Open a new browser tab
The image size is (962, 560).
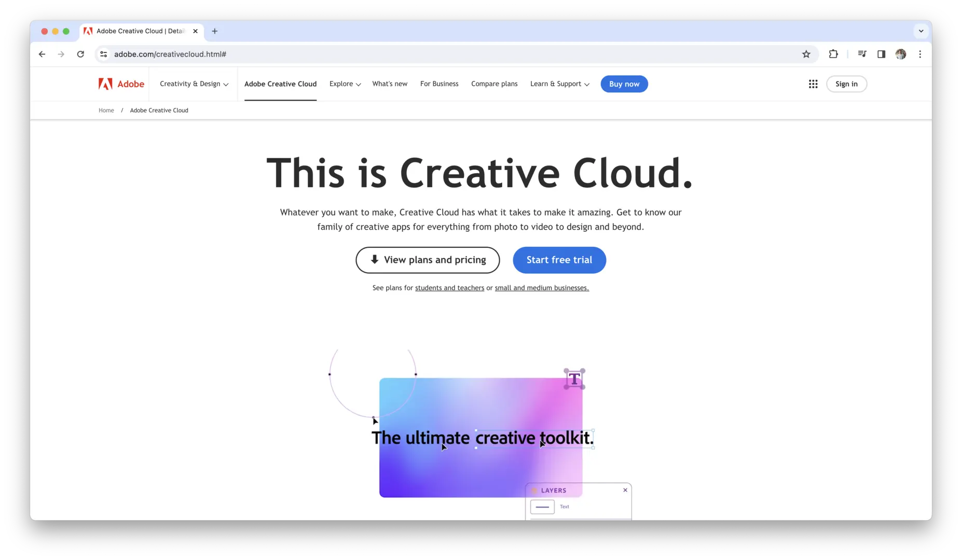click(x=214, y=31)
